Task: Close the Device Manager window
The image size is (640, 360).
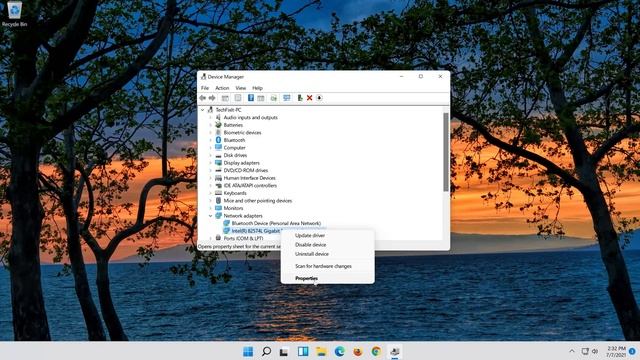Action: (x=440, y=76)
